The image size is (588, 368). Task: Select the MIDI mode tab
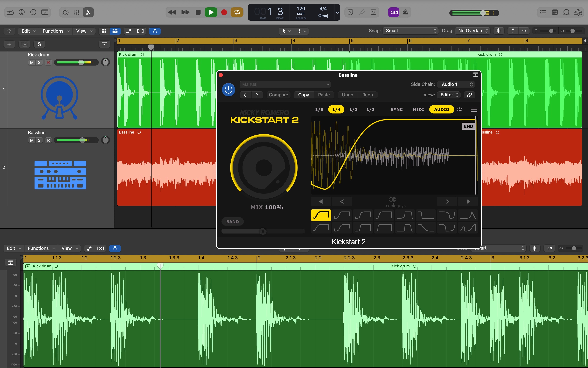point(418,109)
